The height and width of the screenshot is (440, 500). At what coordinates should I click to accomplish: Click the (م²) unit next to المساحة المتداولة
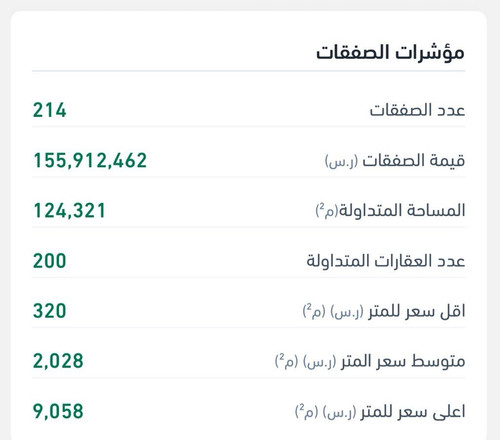point(327,210)
